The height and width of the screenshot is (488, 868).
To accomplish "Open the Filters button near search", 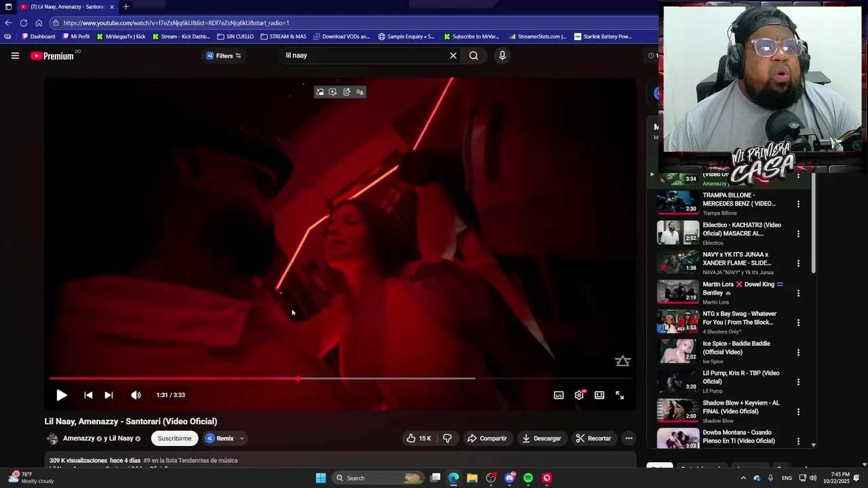I will tap(224, 56).
